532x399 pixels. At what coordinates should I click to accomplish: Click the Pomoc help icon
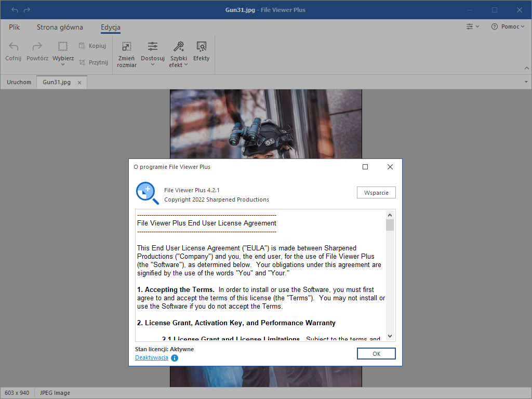495,26
